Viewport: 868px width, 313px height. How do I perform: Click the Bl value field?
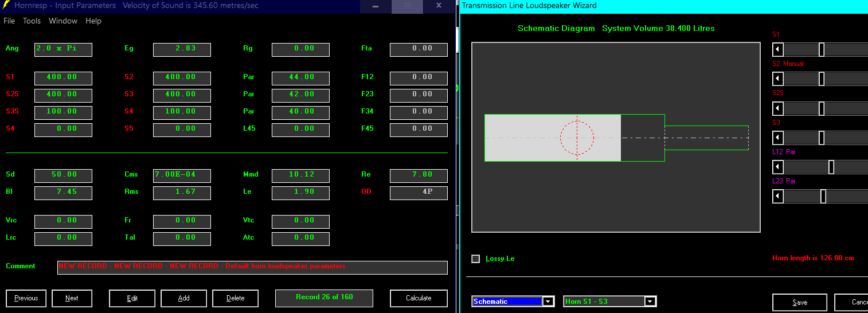point(63,193)
